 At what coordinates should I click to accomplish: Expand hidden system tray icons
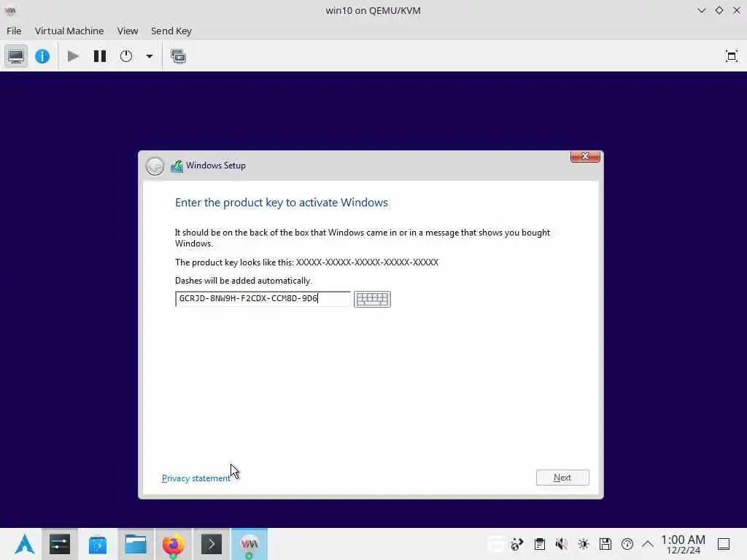tap(648, 544)
